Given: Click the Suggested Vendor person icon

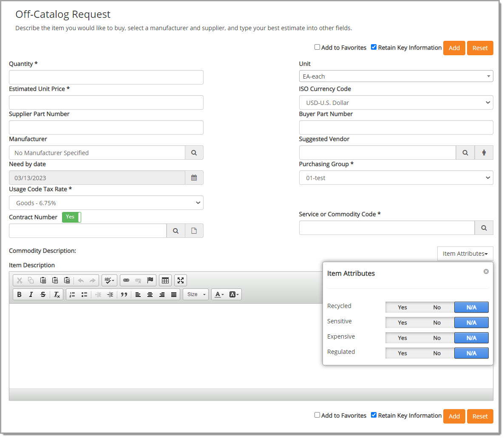Looking at the screenshot, I should coord(484,153).
